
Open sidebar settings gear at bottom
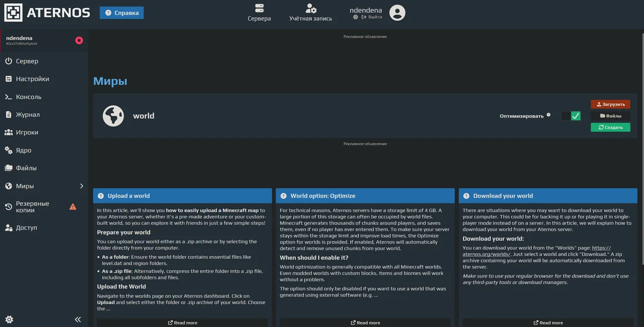9,319
